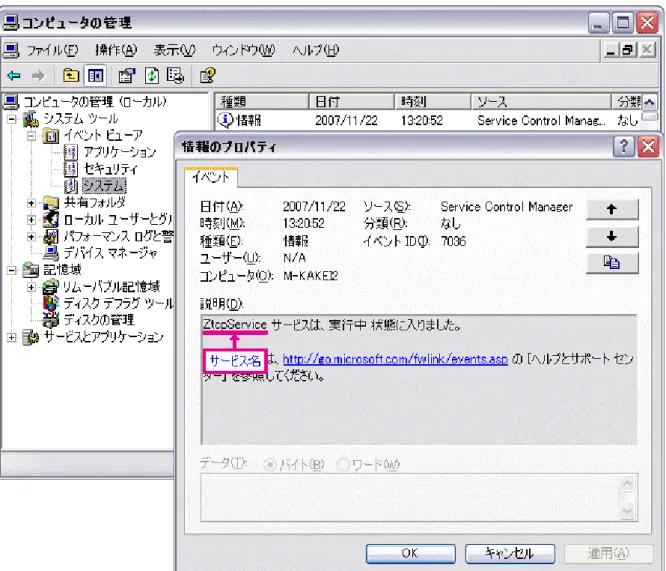Expand サービスとアプリケーション tree node

[12, 337]
